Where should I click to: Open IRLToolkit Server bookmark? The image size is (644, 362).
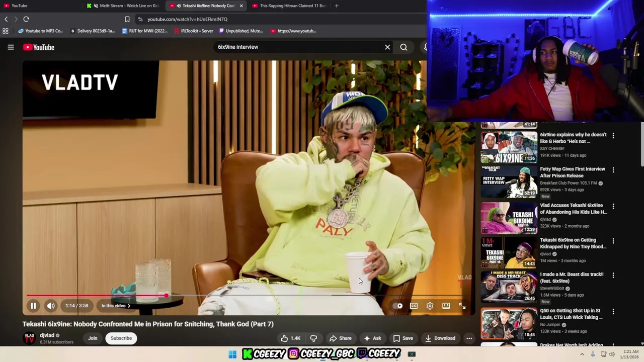tap(194, 31)
